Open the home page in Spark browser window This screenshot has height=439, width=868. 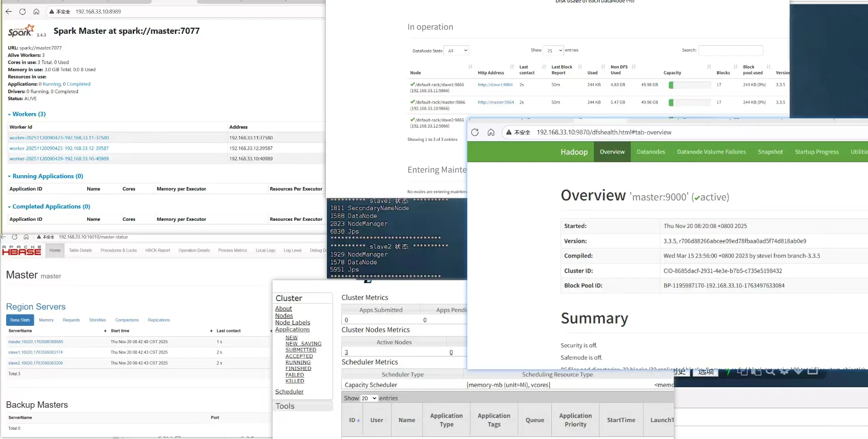[x=36, y=11]
